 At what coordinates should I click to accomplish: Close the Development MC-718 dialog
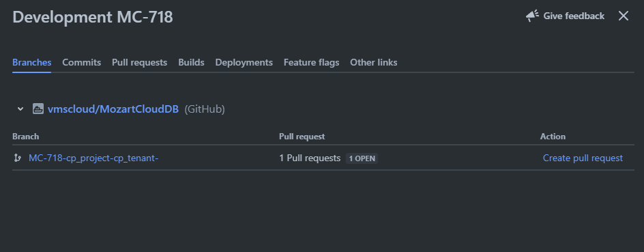624,16
